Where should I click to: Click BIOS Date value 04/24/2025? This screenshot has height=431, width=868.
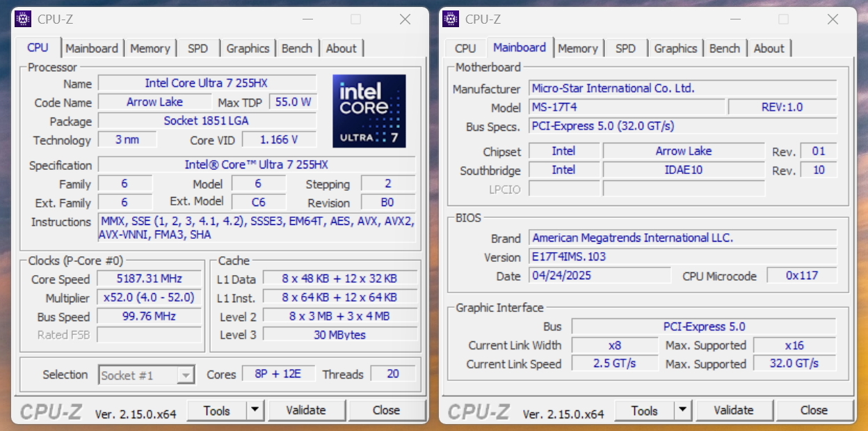tap(600, 276)
